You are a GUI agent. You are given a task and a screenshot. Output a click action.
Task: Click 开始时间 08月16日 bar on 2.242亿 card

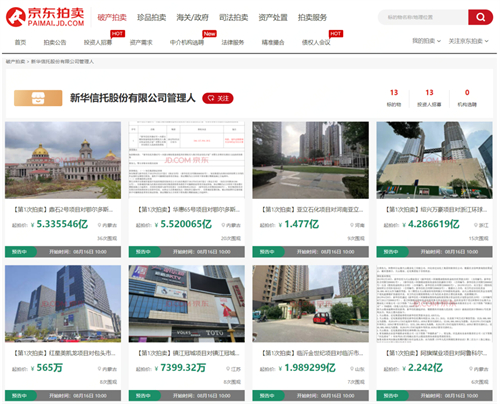[449, 396]
